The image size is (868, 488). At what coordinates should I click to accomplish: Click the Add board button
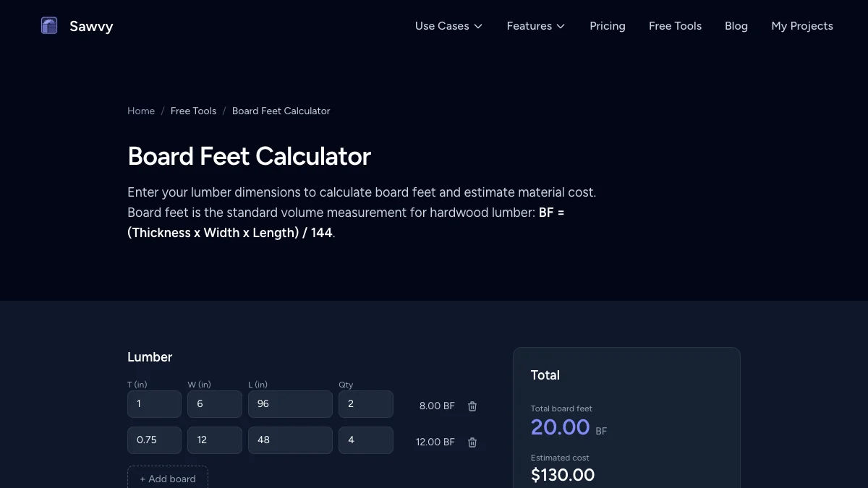167,478
